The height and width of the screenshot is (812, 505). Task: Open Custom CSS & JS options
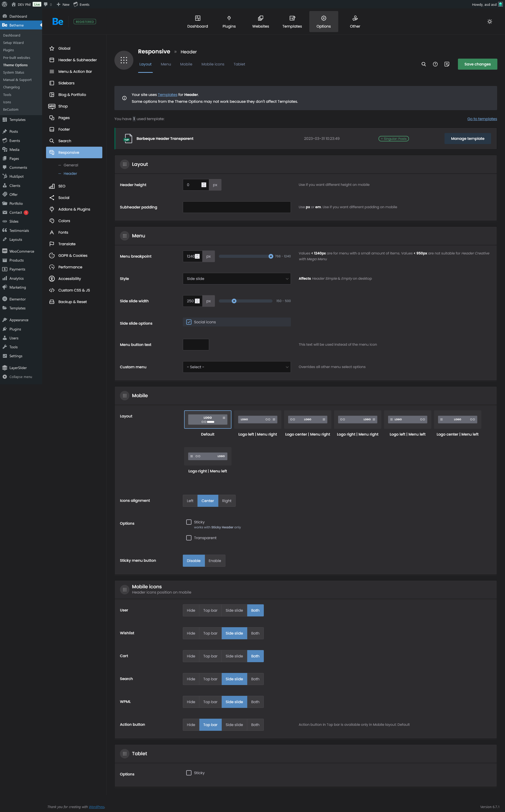coord(74,290)
